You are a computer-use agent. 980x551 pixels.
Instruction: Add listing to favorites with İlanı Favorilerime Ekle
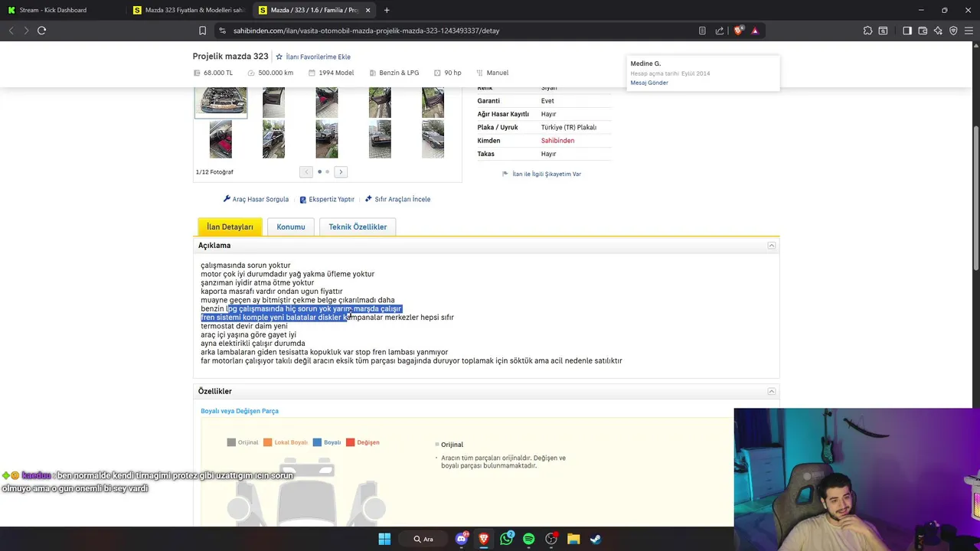pyautogui.click(x=313, y=57)
